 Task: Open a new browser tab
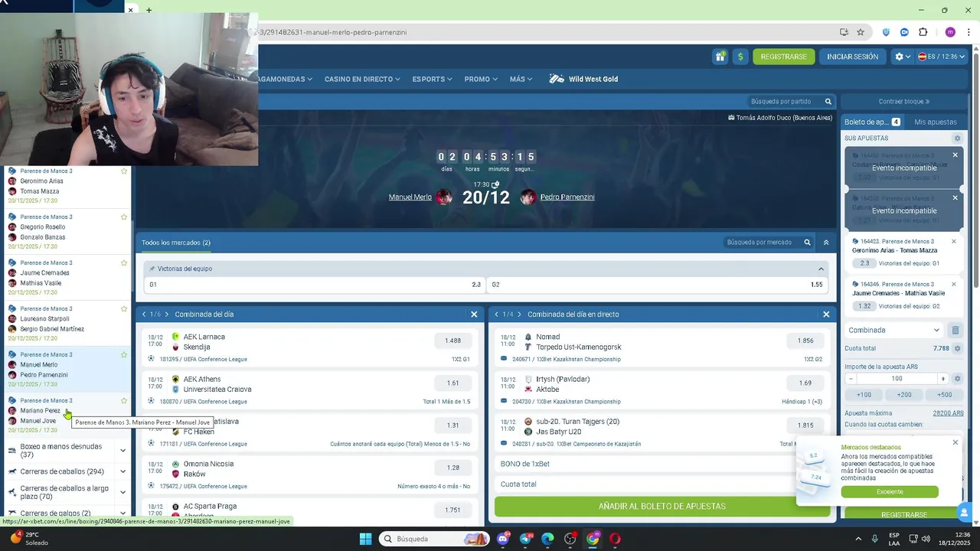click(149, 10)
